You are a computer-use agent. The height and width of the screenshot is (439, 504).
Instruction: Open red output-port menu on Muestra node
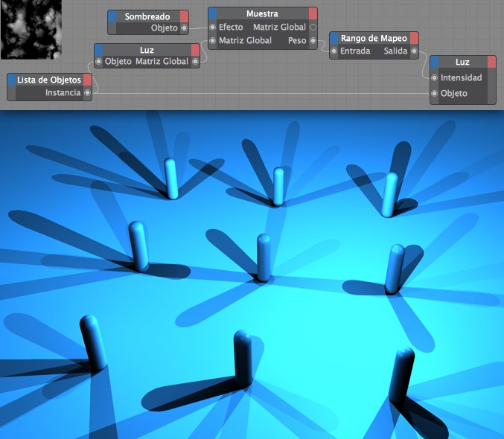pyautogui.click(x=313, y=13)
